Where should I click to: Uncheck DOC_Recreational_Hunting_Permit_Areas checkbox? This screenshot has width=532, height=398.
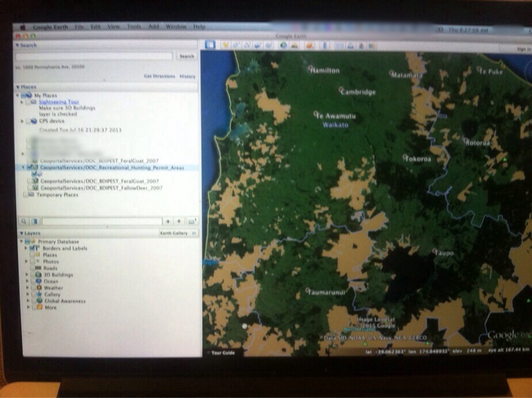coord(29,167)
